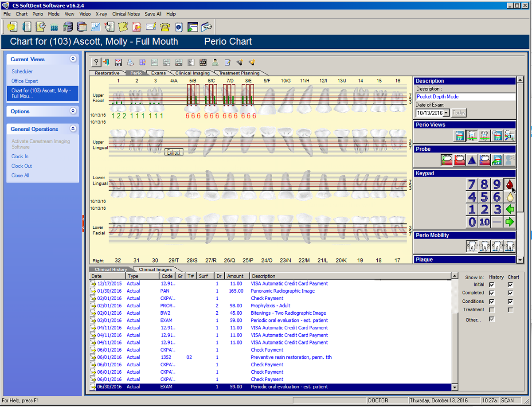This screenshot has width=532, height=407.
Task: Click the yellow drop suppuration icon
Action: 510,197
